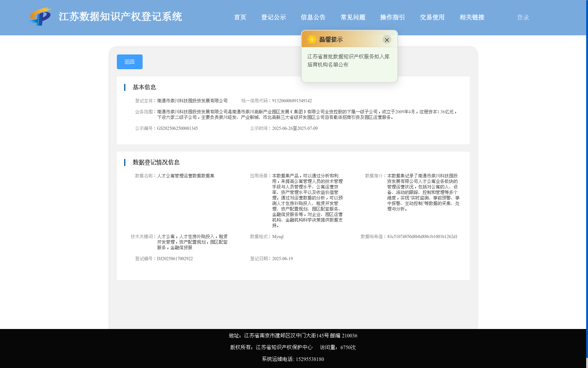Click the 返回 button

tap(130, 62)
